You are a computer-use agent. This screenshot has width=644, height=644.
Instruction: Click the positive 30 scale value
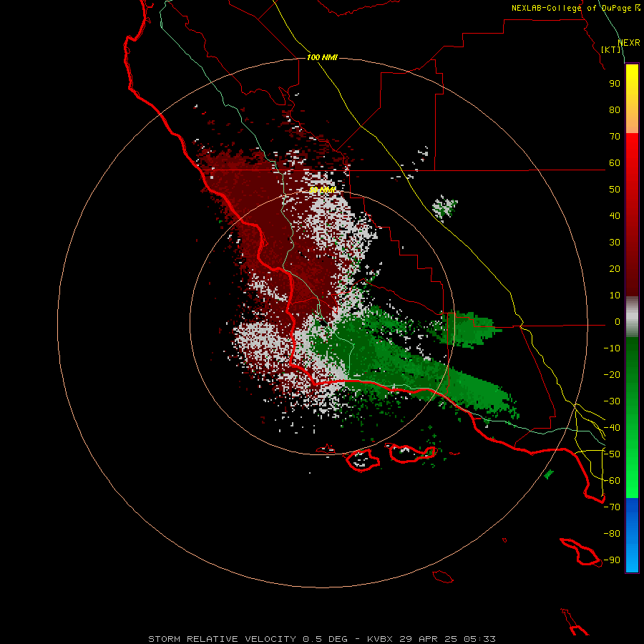click(615, 243)
